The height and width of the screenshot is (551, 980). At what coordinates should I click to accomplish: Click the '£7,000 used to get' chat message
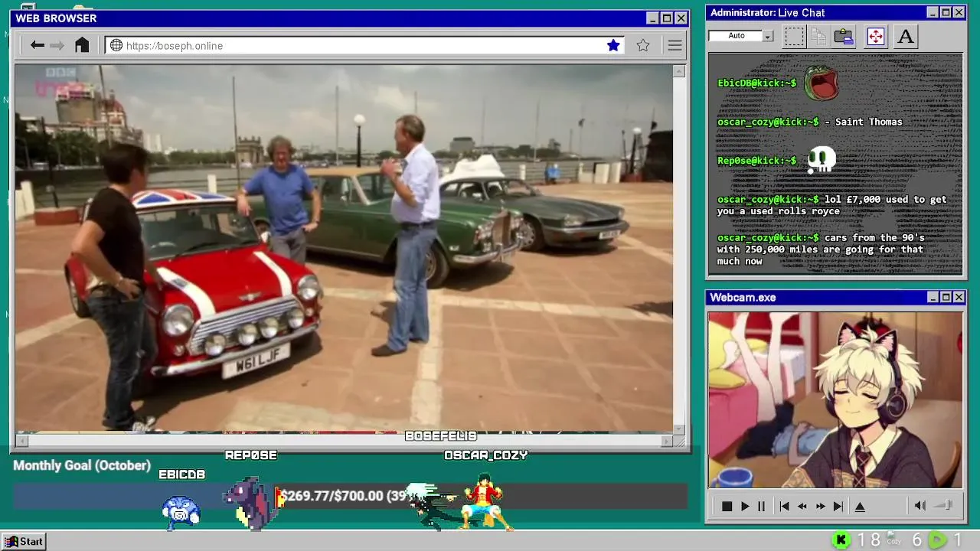click(831, 205)
